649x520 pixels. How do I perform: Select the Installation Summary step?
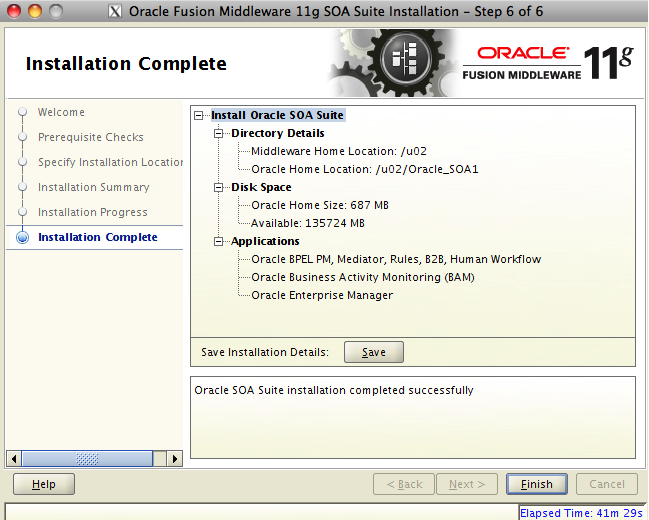(x=93, y=187)
